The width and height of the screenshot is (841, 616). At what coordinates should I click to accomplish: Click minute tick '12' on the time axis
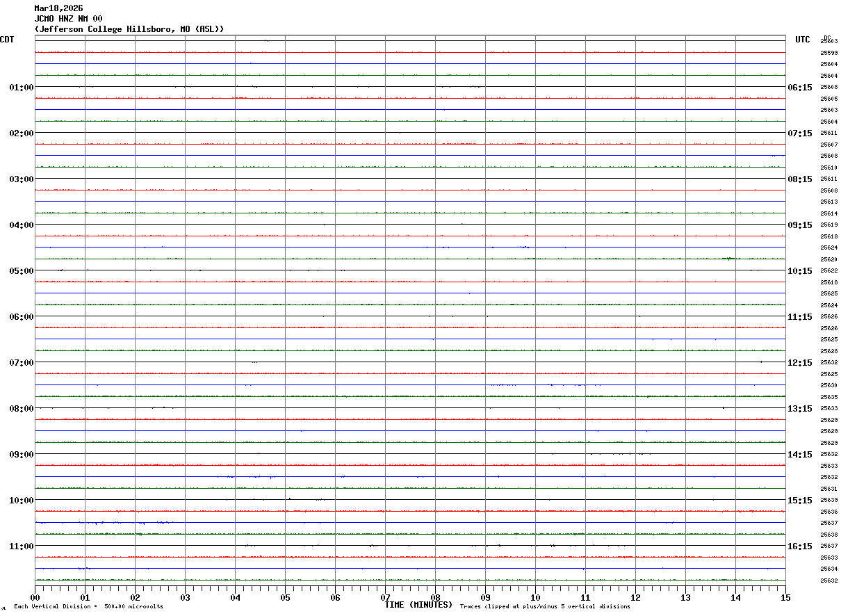click(635, 597)
